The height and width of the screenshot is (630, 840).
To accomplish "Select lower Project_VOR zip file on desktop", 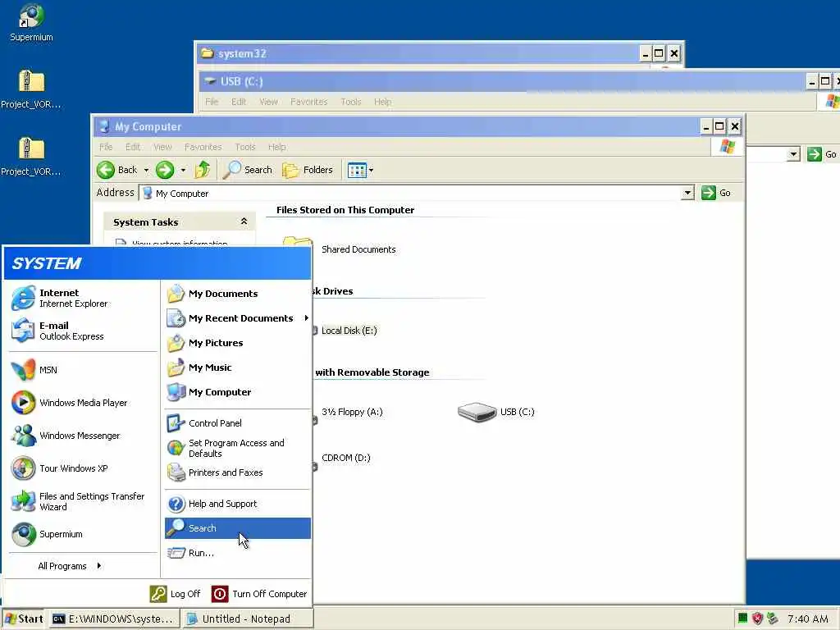I will point(31,157).
